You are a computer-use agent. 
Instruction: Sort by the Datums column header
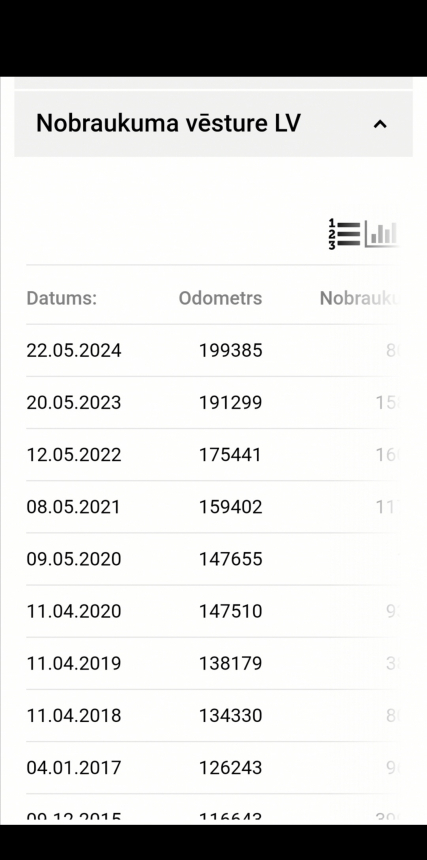61,298
